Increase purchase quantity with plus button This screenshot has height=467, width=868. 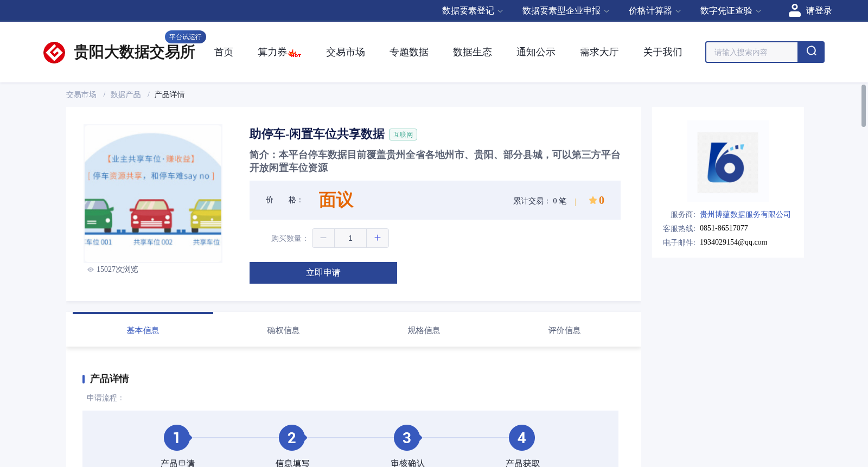(x=378, y=238)
